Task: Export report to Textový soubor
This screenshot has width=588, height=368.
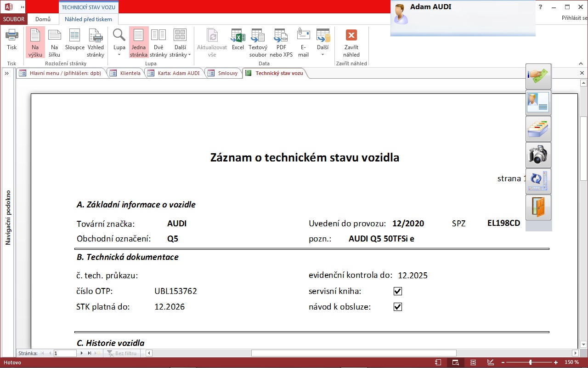Action: pos(258,42)
